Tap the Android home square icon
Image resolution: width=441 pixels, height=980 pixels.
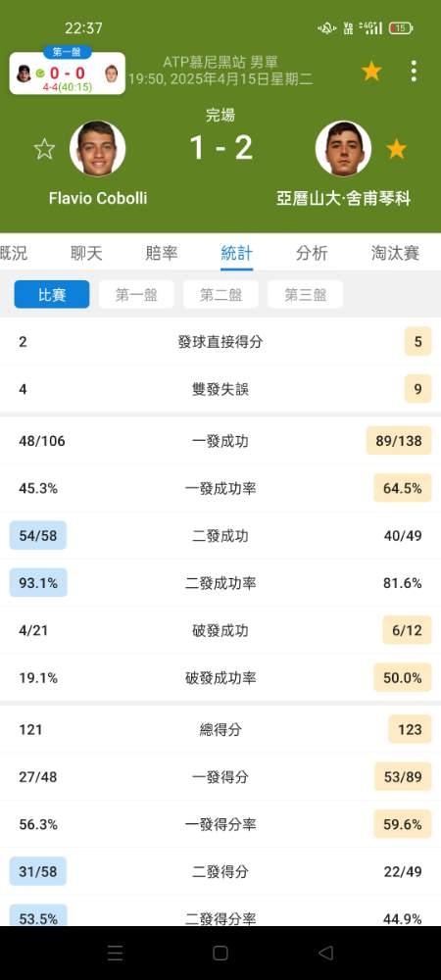[x=220, y=953]
